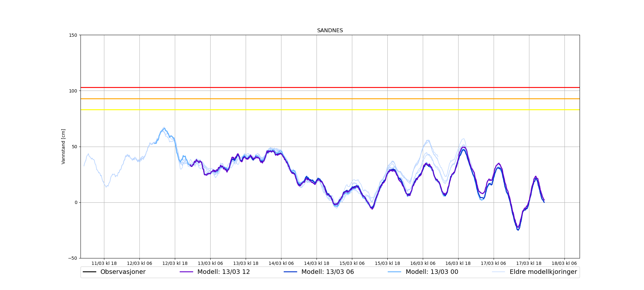Click the light blue Modell 13/03 00 legend sample

pos(394,272)
